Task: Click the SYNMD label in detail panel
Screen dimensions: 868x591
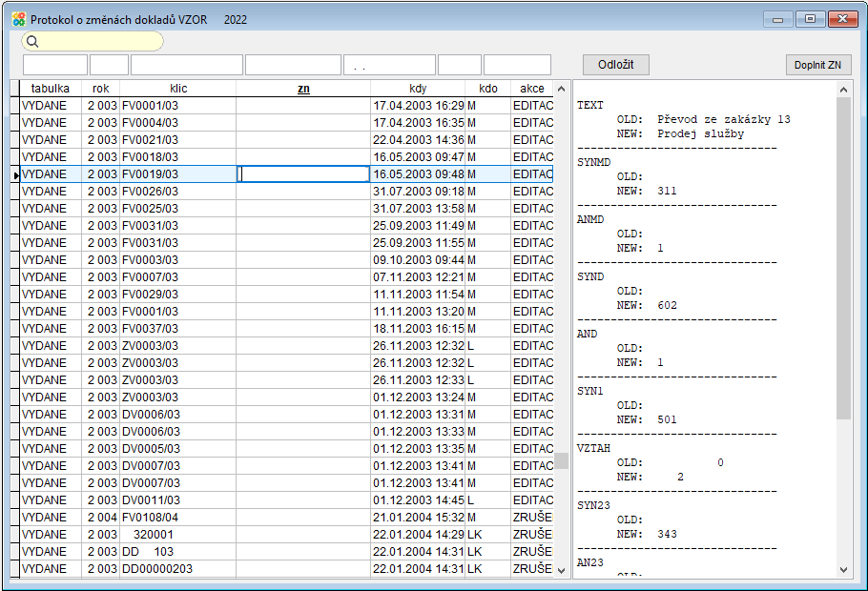Action: point(593,163)
